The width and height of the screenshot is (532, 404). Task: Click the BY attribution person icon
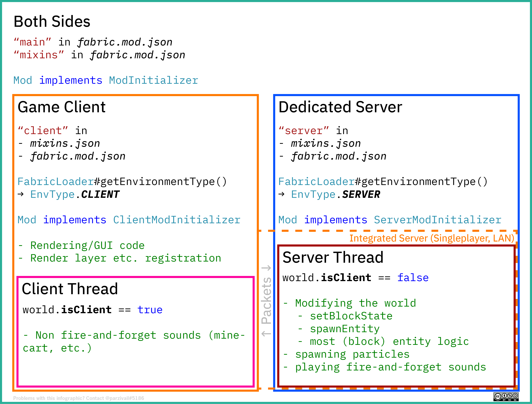pyautogui.click(x=504, y=396)
